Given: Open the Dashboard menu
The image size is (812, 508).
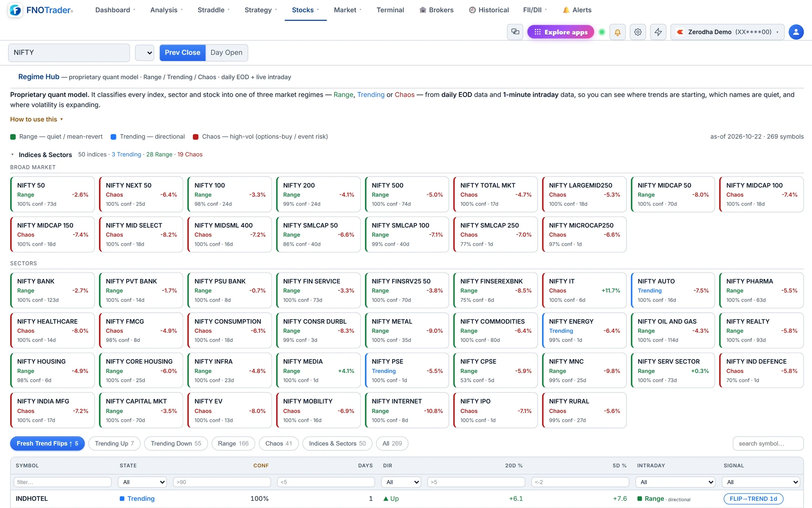Looking at the screenshot, I should click(x=115, y=10).
